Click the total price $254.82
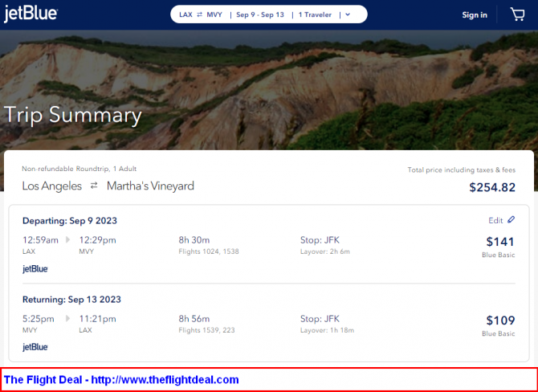The image size is (538, 392). 492,187
